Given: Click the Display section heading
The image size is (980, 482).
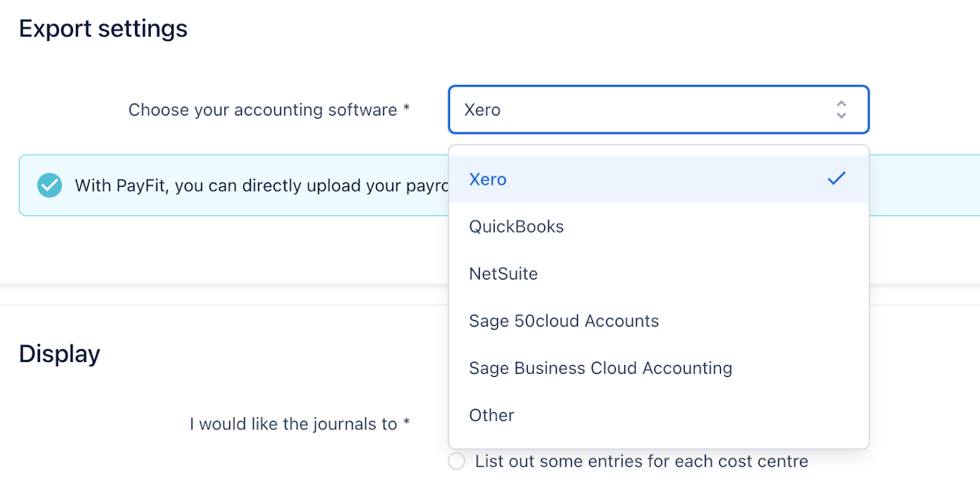Looking at the screenshot, I should click(x=60, y=353).
